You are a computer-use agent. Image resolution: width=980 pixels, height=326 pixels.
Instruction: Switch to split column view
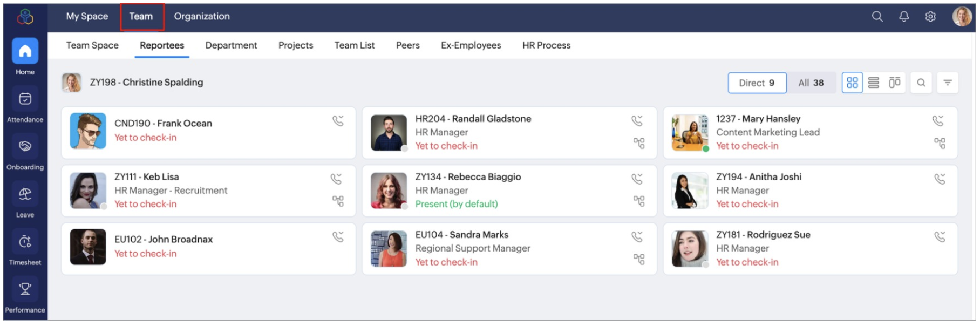click(894, 83)
